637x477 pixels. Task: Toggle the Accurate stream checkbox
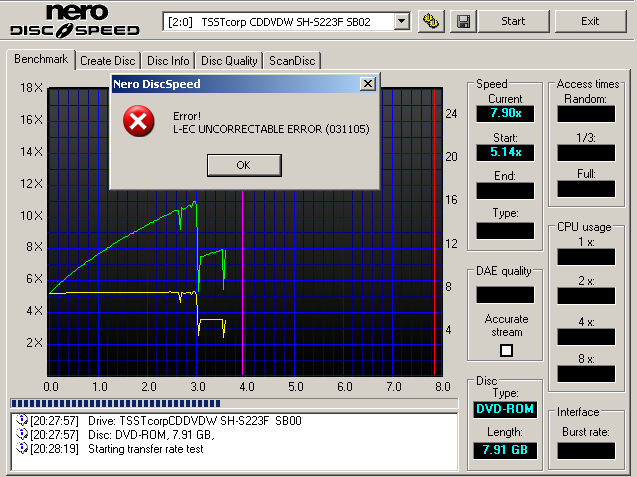pos(506,350)
